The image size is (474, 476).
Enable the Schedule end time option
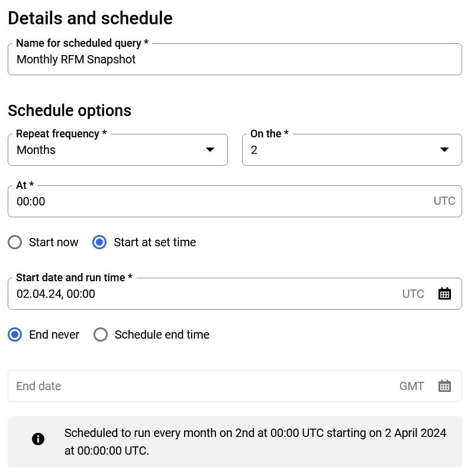[101, 335]
